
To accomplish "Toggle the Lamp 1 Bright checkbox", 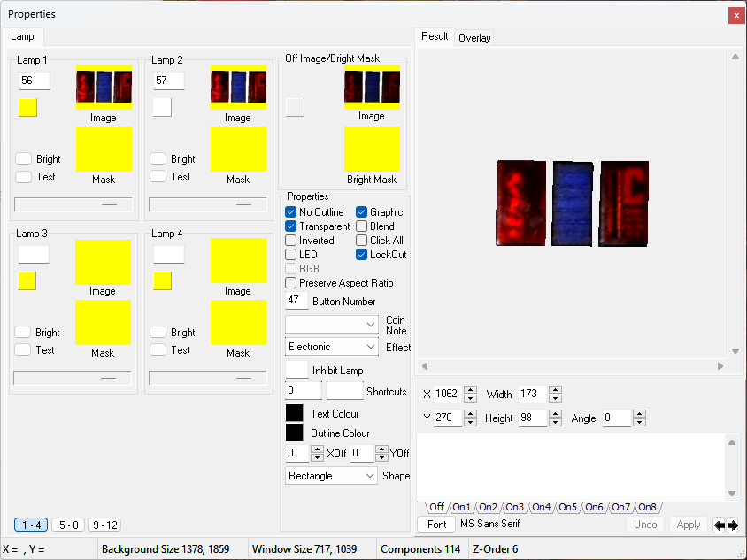I will coord(23,158).
